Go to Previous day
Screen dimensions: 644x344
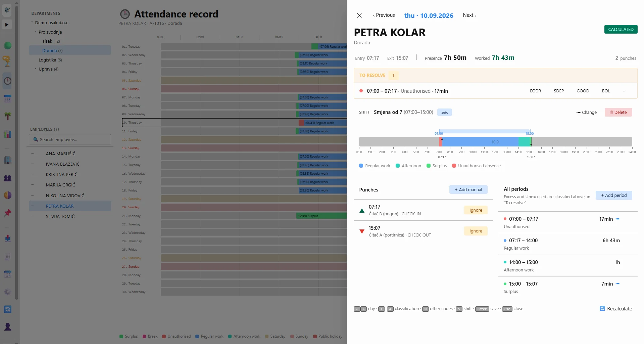[384, 15]
